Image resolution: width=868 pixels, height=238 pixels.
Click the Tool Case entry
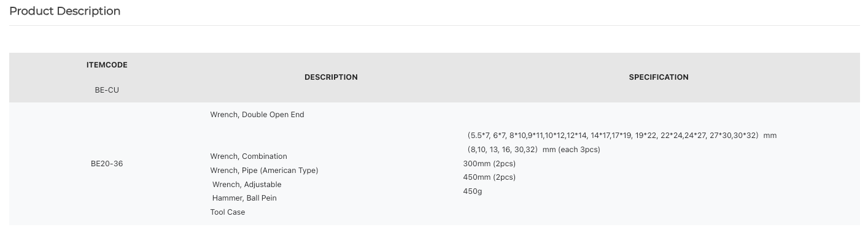pos(228,212)
